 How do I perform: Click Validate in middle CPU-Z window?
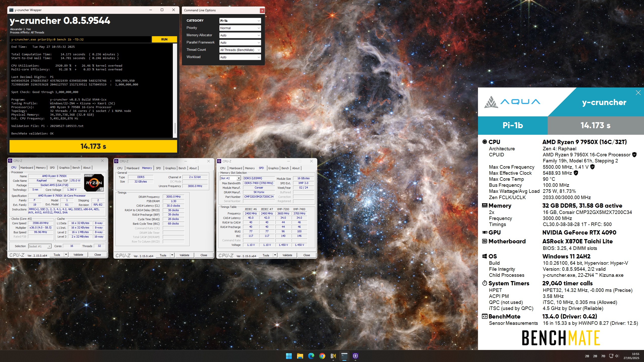184,255
